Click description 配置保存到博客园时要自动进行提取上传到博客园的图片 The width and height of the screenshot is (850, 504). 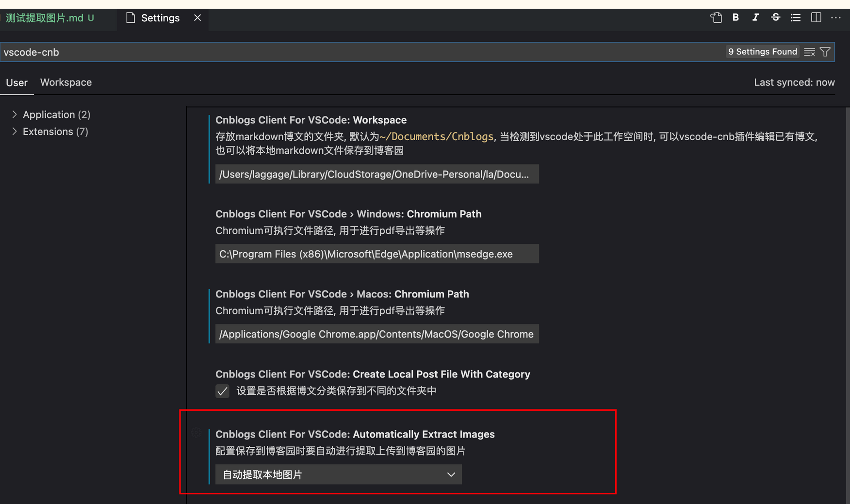(x=340, y=451)
